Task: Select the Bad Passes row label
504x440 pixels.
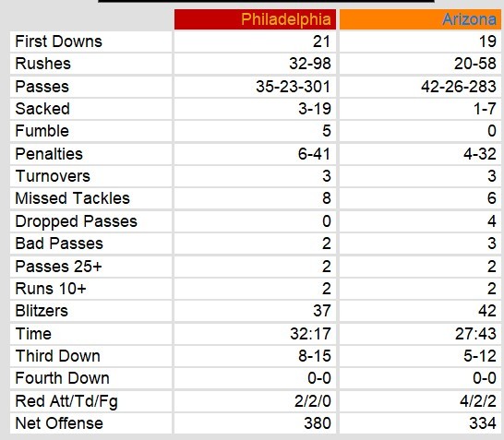Action: [59, 244]
